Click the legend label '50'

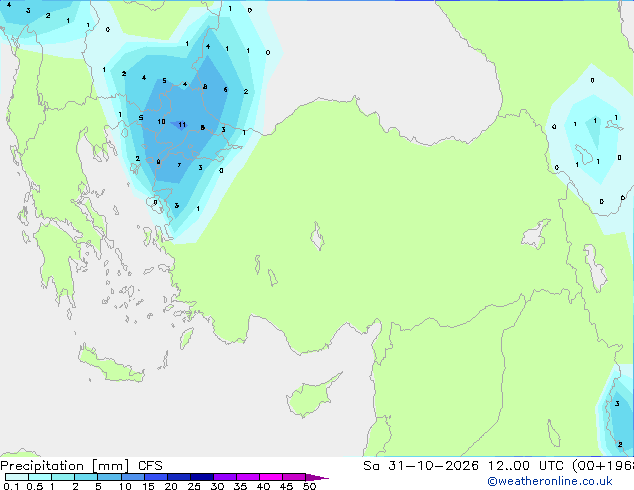pyautogui.click(x=309, y=486)
